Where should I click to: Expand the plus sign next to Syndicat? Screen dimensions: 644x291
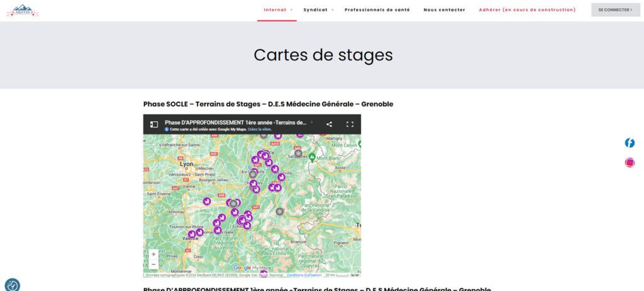click(332, 10)
